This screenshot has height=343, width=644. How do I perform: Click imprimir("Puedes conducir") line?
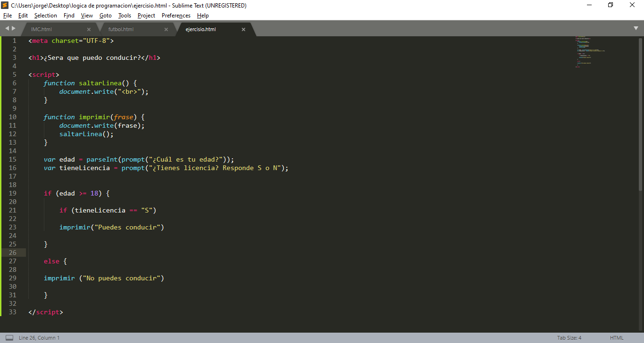click(x=112, y=227)
